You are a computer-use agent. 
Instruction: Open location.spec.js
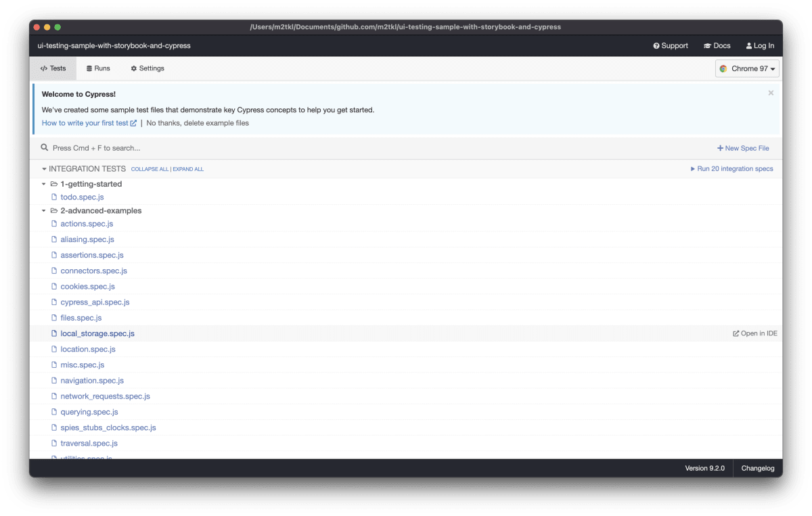[88, 349]
